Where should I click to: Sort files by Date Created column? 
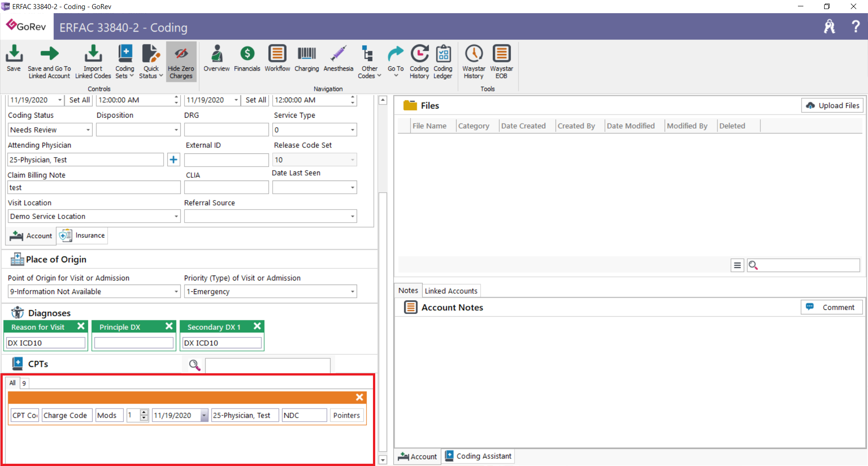tap(524, 126)
